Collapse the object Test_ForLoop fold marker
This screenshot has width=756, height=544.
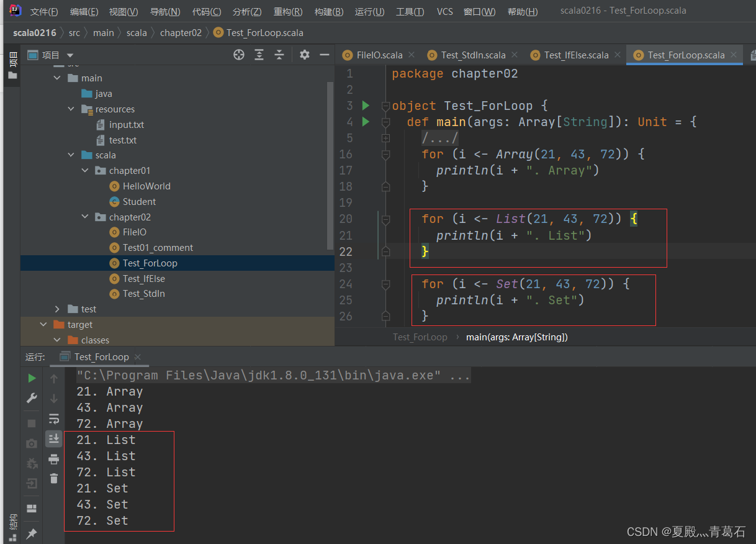click(x=385, y=106)
